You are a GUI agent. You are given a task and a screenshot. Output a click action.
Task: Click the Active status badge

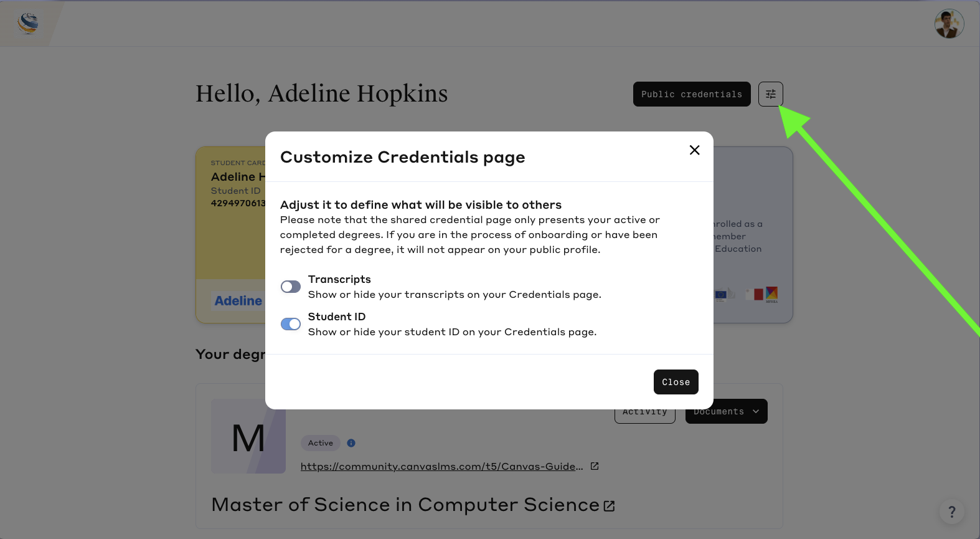(x=320, y=443)
